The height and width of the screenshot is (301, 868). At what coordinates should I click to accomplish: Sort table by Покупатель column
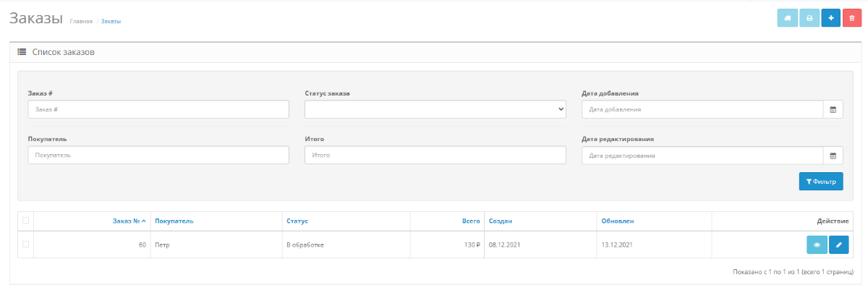[174, 221]
